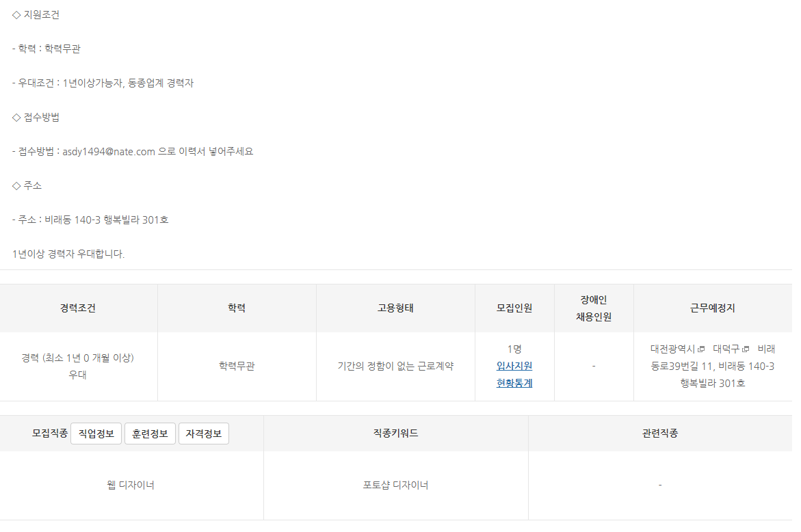
Task: Open the 자격정보 button
Action: [x=203, y=434]
